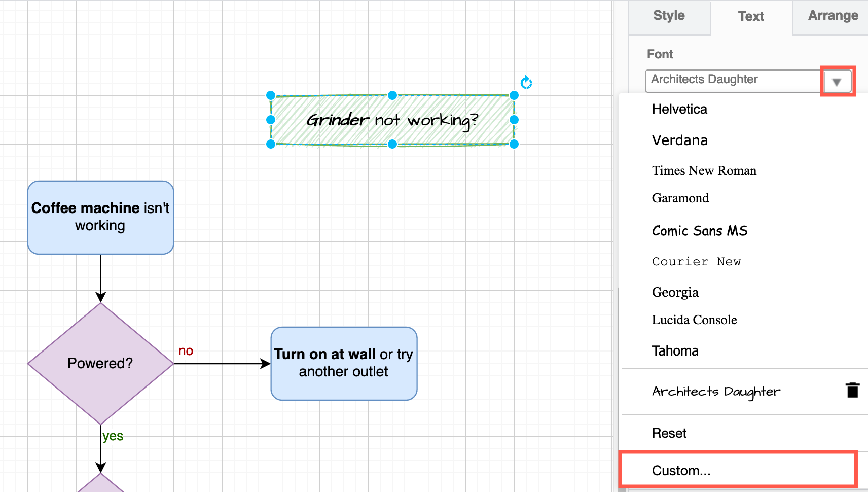868x492 pixels.
Task: Switch to the Arrange tab
Action: coord(833,16)
